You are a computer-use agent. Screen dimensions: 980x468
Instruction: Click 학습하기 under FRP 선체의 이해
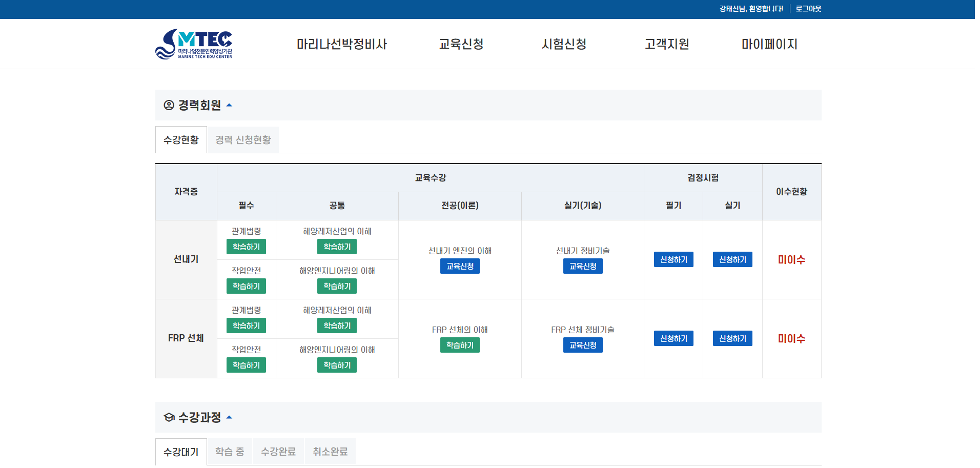[x=460, y=345]
